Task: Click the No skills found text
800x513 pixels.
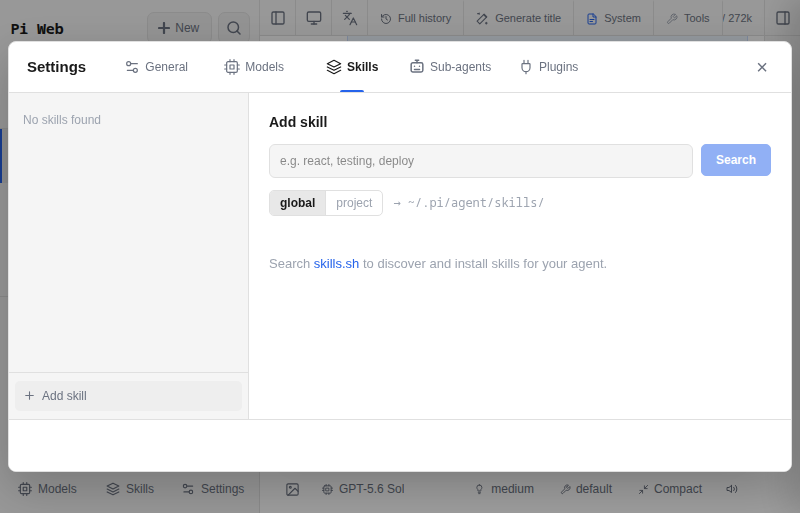Action: coord(62,120)
